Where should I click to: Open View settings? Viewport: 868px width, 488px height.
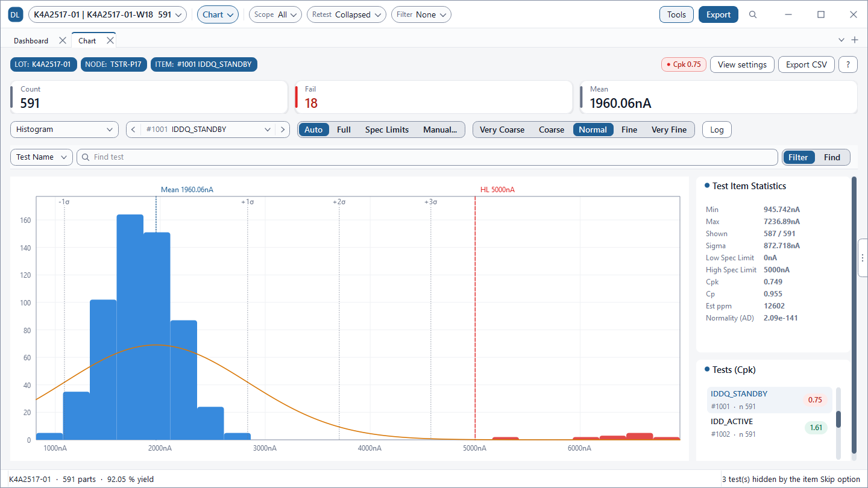click(742, 64)
